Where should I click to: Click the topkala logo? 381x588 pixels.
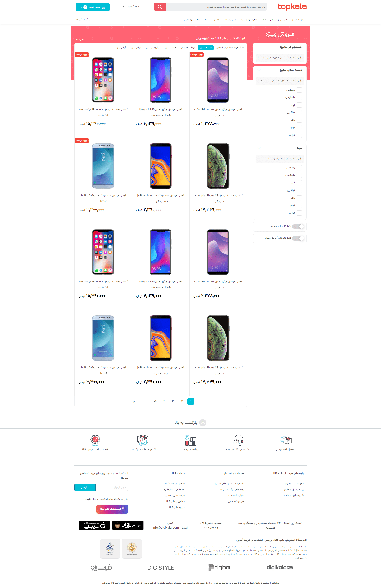tap(292, 7)
